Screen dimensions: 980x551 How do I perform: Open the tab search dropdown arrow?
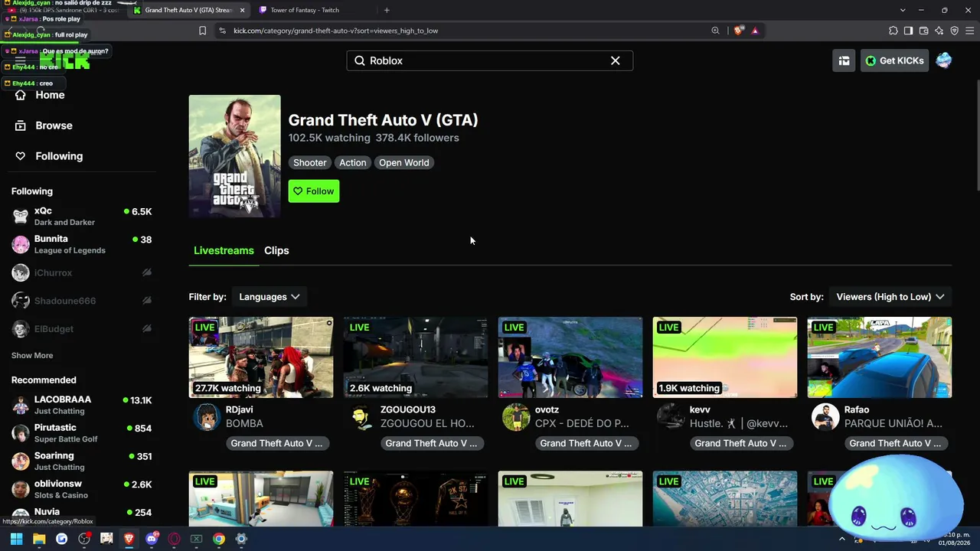pos(903,10)
